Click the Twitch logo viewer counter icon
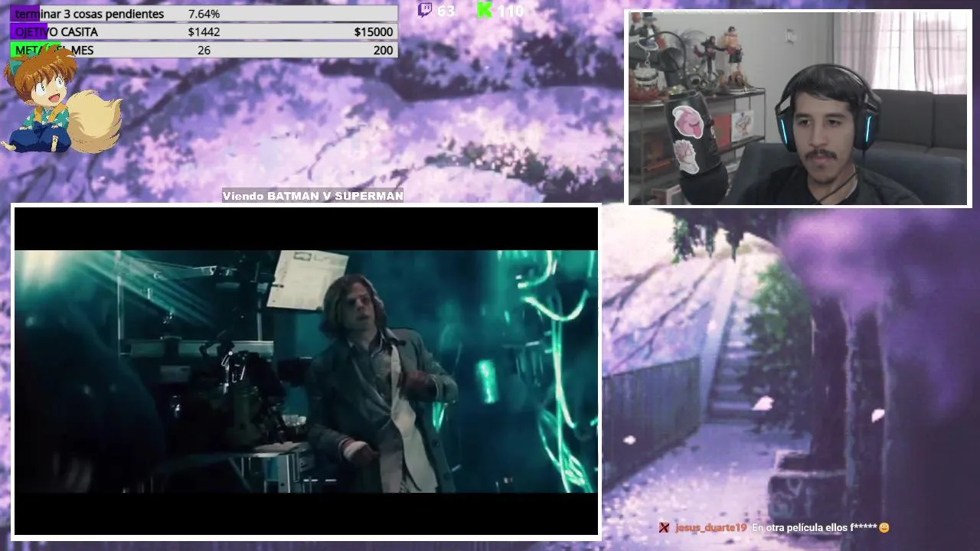Image resolution: width=980 pixels, height=551 pixels. pyautogui.click(x=425, y=9)
